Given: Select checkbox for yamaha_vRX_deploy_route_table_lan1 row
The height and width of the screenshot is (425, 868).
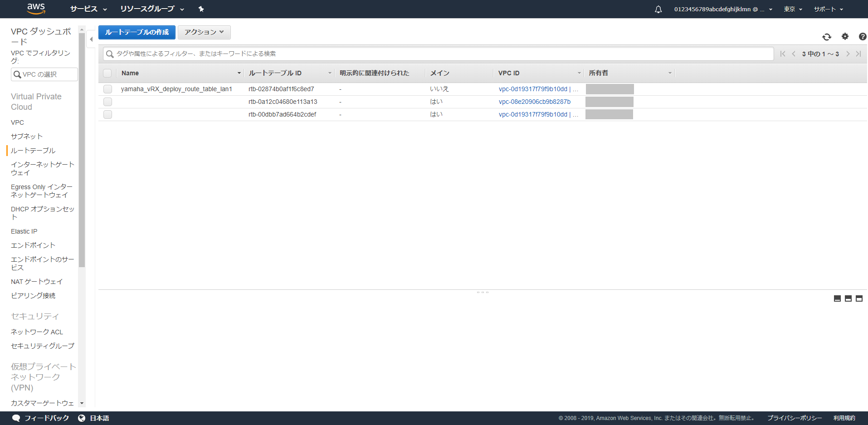Looking at the screenshot, I should click(x=107, y=89).
